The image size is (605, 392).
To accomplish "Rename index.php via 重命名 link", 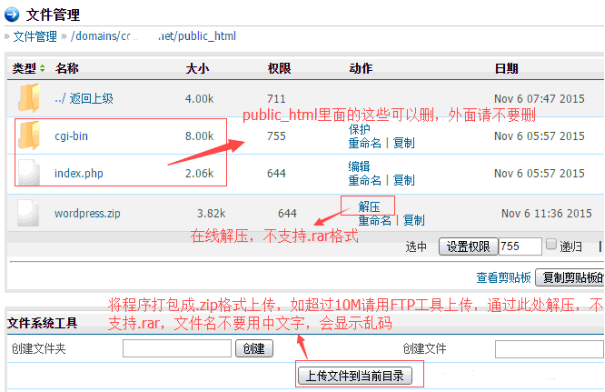I will pos(365,180).
